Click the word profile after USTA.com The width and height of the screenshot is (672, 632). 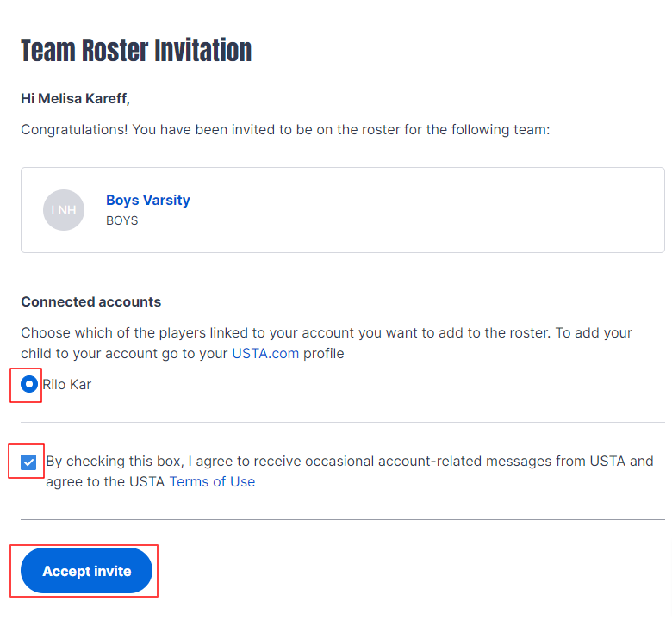[x=324, y=354]
